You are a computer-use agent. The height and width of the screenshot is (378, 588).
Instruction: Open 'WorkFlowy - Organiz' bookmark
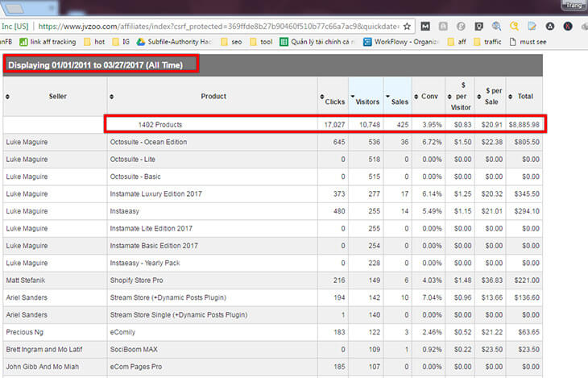pos(401,42)
